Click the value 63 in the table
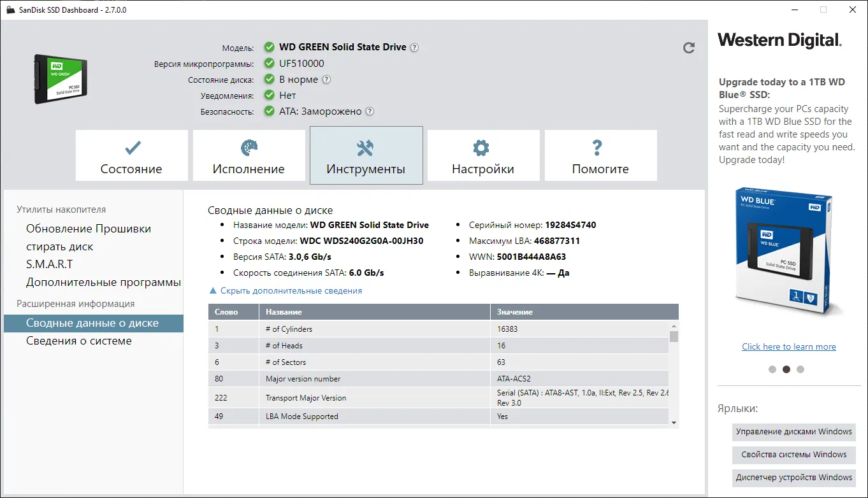The image size is (868, 498). tap(502, 362)
